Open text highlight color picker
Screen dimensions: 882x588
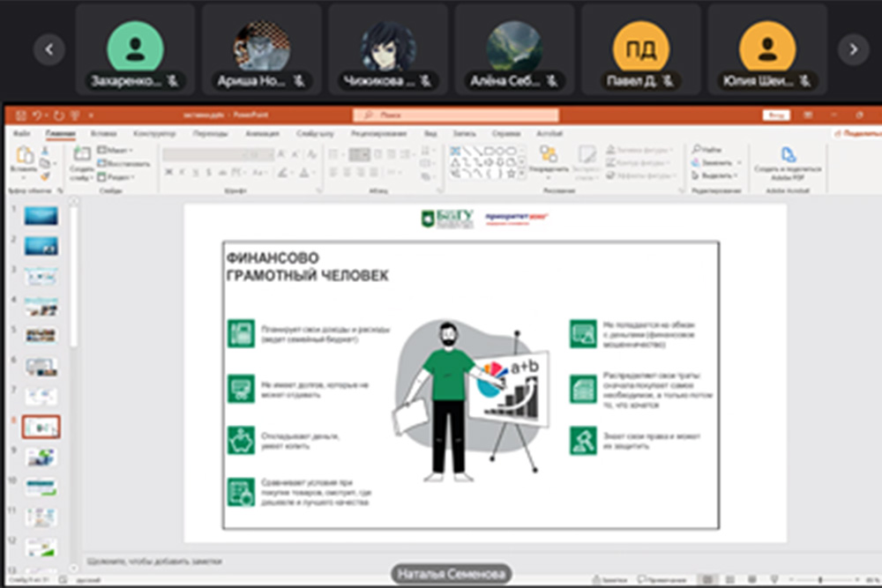(x=285, y=173)
